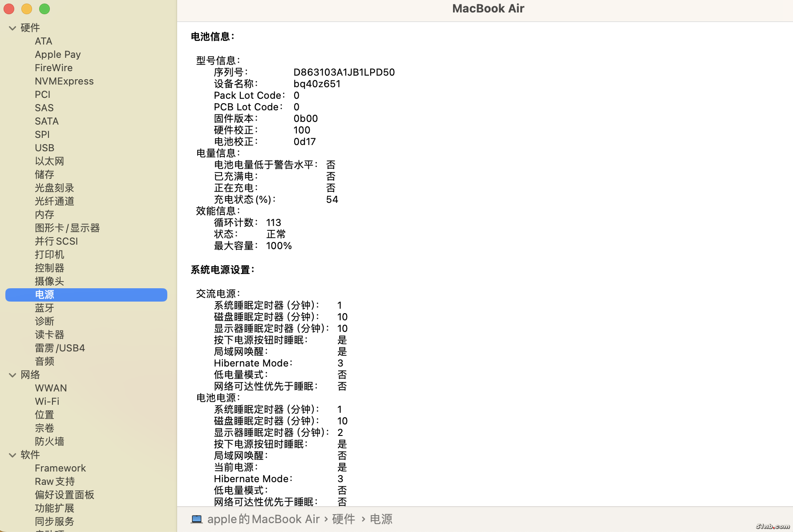
Task: Collapse the 网络 section chevron
Action: click(x=12, y=375)
